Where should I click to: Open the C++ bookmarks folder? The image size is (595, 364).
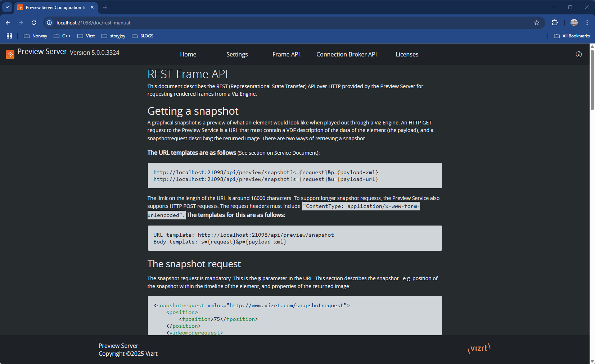pos(62,36)
